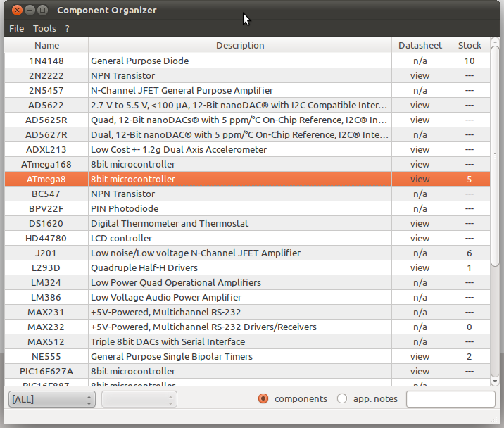This screenshot has height=428, width=504.
Task: Click the stock value 5 for ATmega8
Action: [x=470, y=180]
